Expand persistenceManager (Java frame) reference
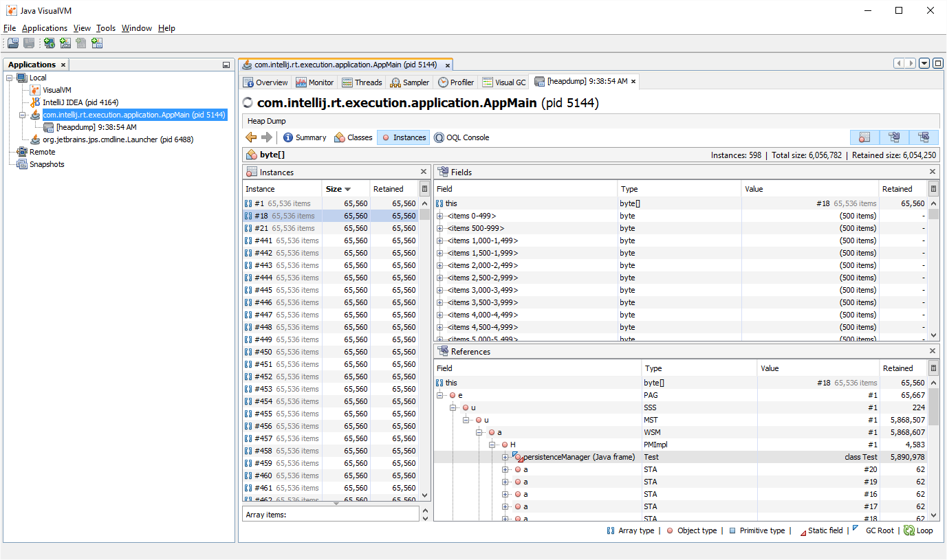 point(505,457)
